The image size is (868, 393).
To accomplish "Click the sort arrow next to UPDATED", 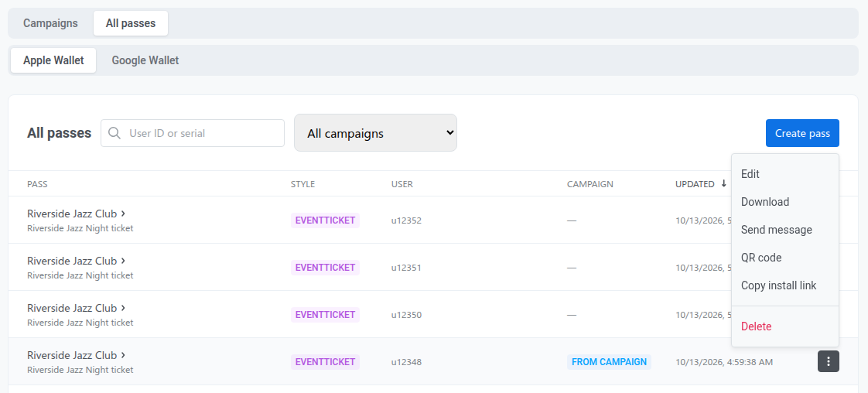I will click(723, 184).
